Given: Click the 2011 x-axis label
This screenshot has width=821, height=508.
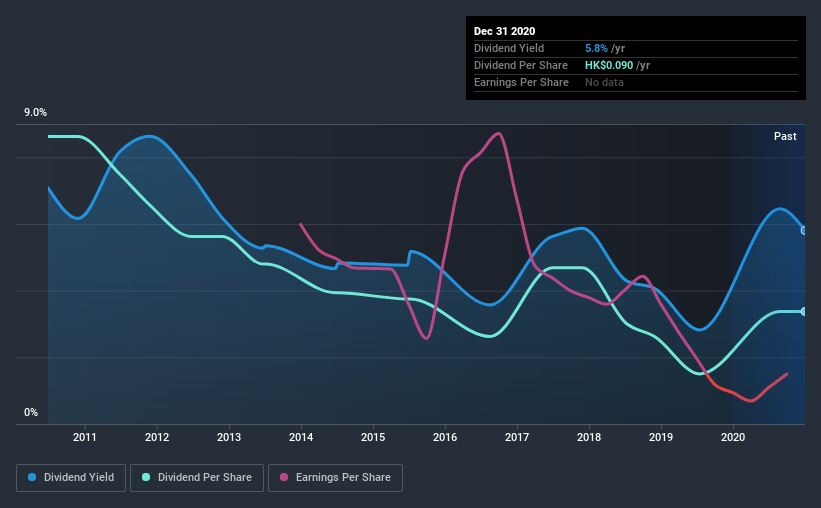Looking at the screenshot, I should [x=85, y=437].
